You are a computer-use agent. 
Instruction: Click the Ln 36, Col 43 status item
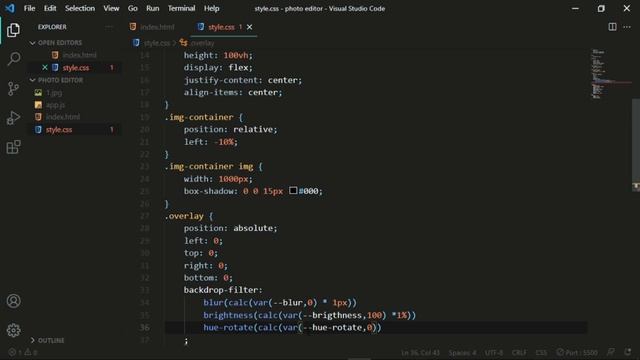pyautogui.click(x=420, y=352)
